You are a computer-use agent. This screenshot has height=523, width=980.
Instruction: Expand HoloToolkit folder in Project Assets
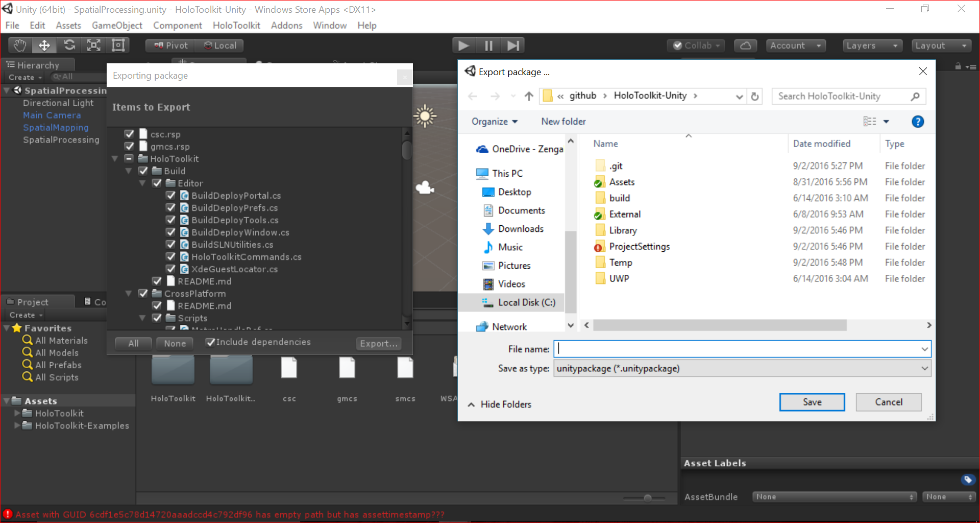pyautogui.click(x=17, y=413)
